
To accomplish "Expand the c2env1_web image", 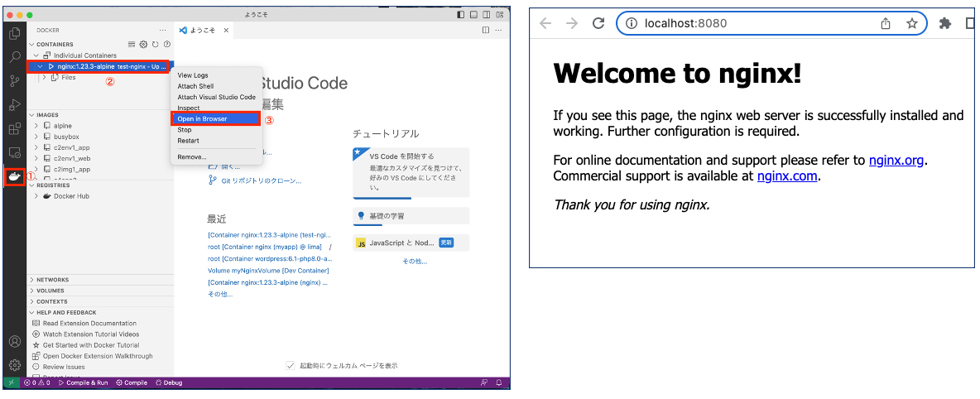I will coord(36,158).
